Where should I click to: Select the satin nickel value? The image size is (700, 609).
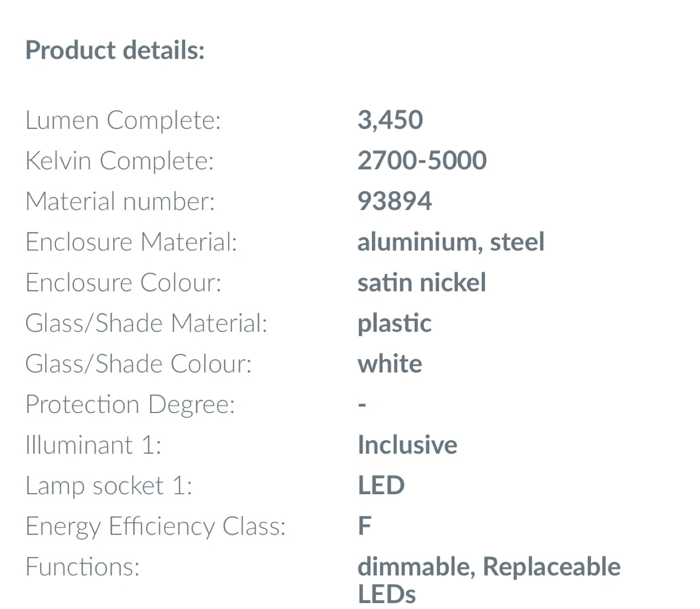click(x=421, y=283)
